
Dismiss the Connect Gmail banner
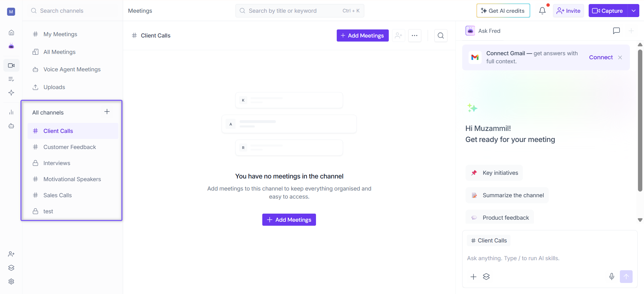click(x=620, y=57)
